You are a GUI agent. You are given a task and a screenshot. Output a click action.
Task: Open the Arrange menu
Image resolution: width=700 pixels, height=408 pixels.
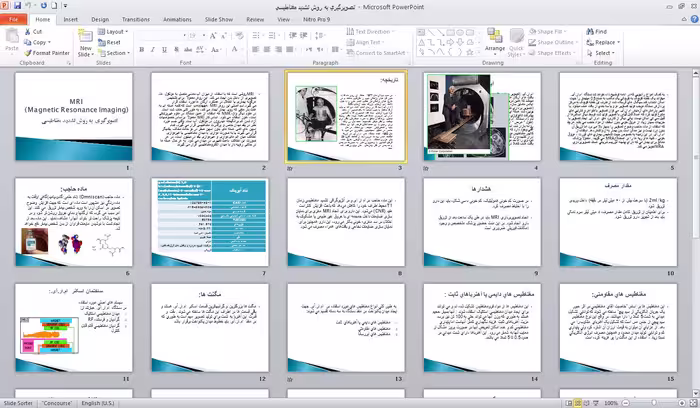click(x=495, y=40)
